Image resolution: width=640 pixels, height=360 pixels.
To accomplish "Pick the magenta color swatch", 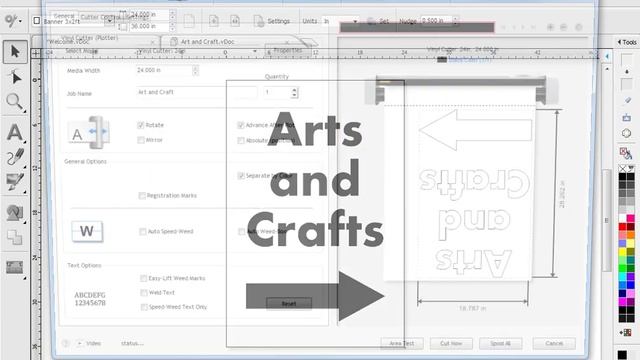I will click(622, 301).
